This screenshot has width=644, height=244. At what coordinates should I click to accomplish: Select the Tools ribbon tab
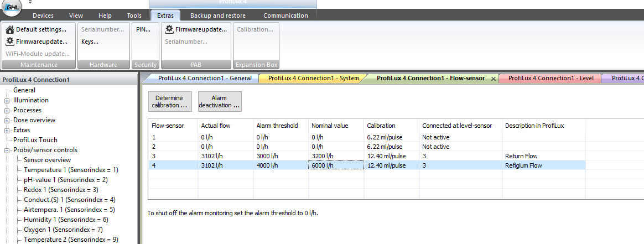pyautogui.click(x=134, y=15)
